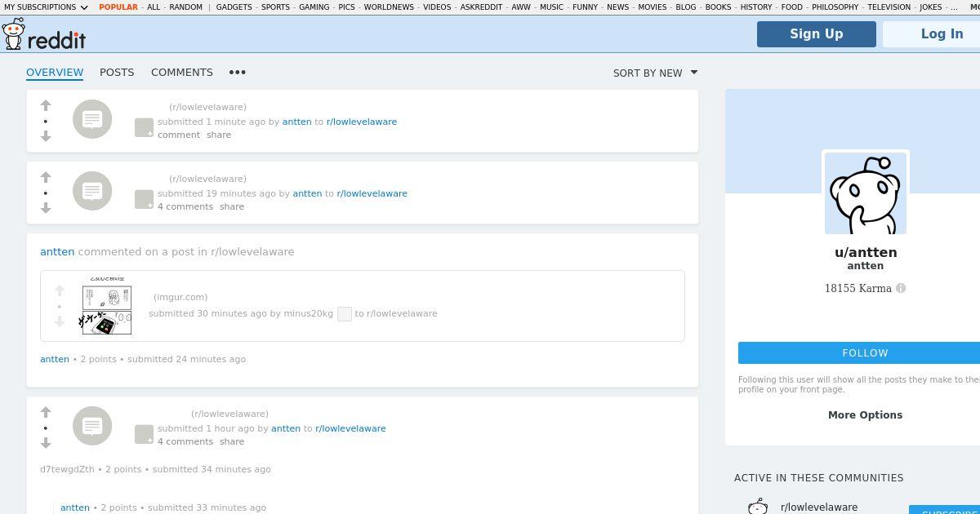Upvote the post submitted 1 minute ago

click(x=46, y=105)
